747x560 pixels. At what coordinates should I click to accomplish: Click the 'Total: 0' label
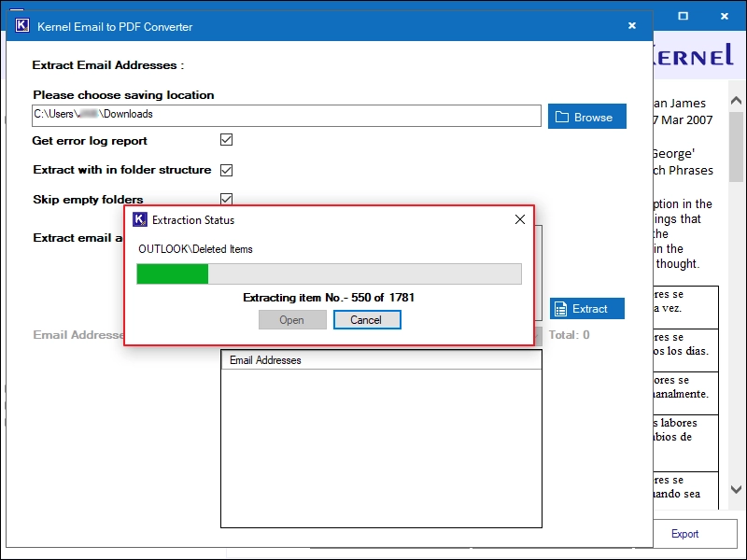tap(569, 335)
